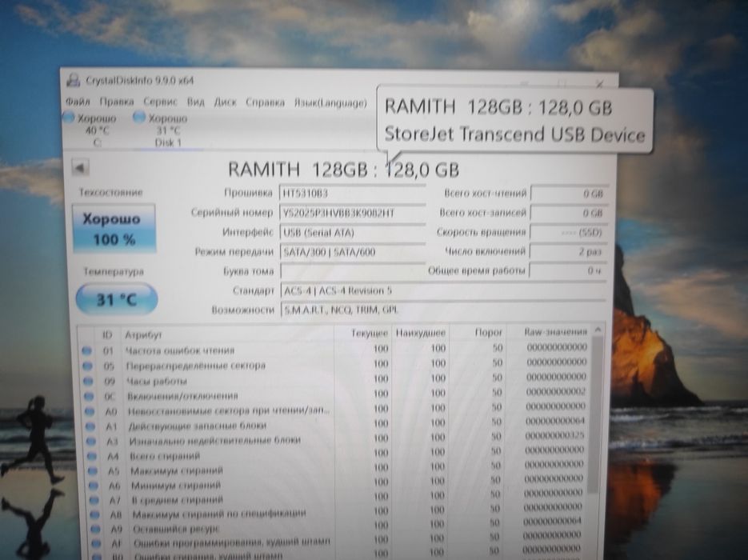Screen dimensions: 748x560
Task: Click the Общее время работы value 0 ч
Action: tap(568, 270)
